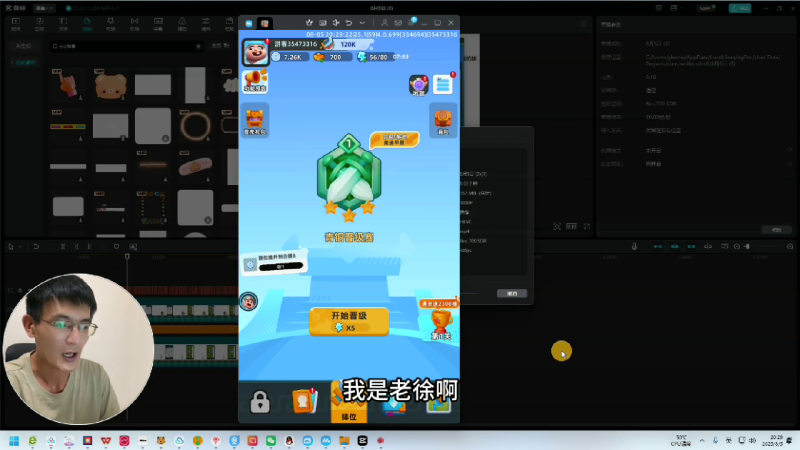Switch to the stickers tab in editor toolbar
800x450 pixels.
tap(87, 24)
